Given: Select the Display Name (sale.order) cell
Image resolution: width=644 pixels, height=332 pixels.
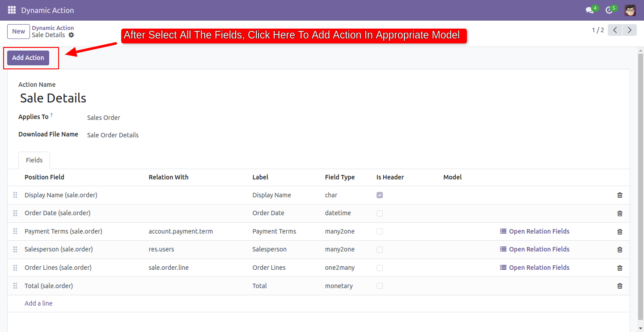Looking at the screenshot, I should point(61,195).
